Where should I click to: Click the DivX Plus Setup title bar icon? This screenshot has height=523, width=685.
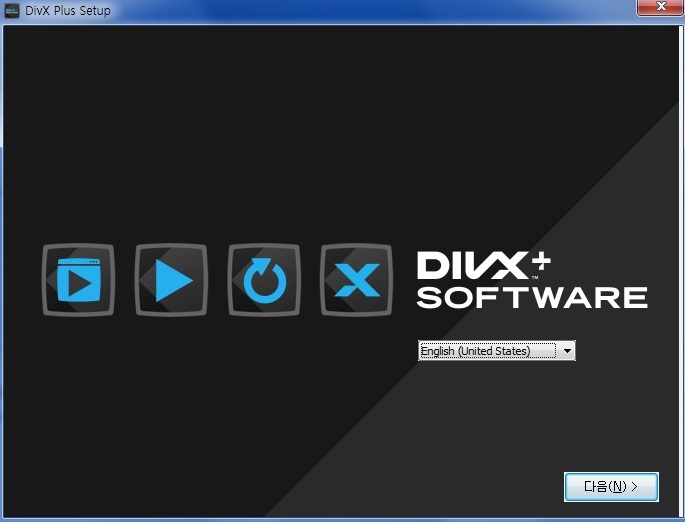pyautogui.click(x=12, y=10)
